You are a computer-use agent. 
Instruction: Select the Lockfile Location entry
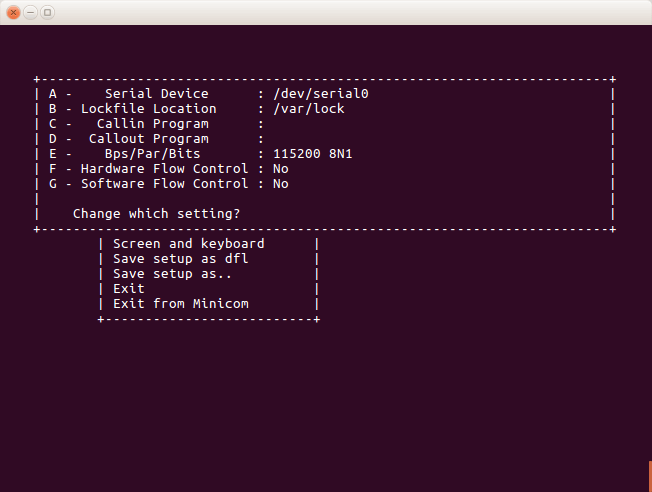click(x=196, y=109)
